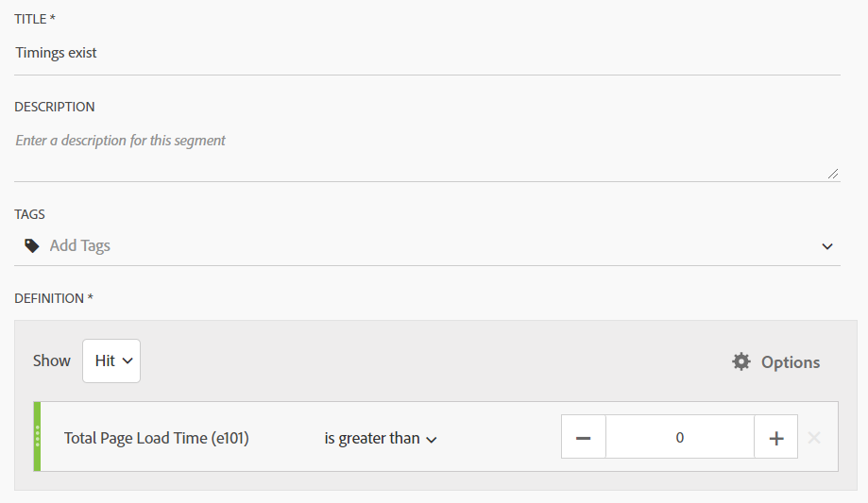
Task: Click the plus stepper button
Action: (x=776, y=437)
